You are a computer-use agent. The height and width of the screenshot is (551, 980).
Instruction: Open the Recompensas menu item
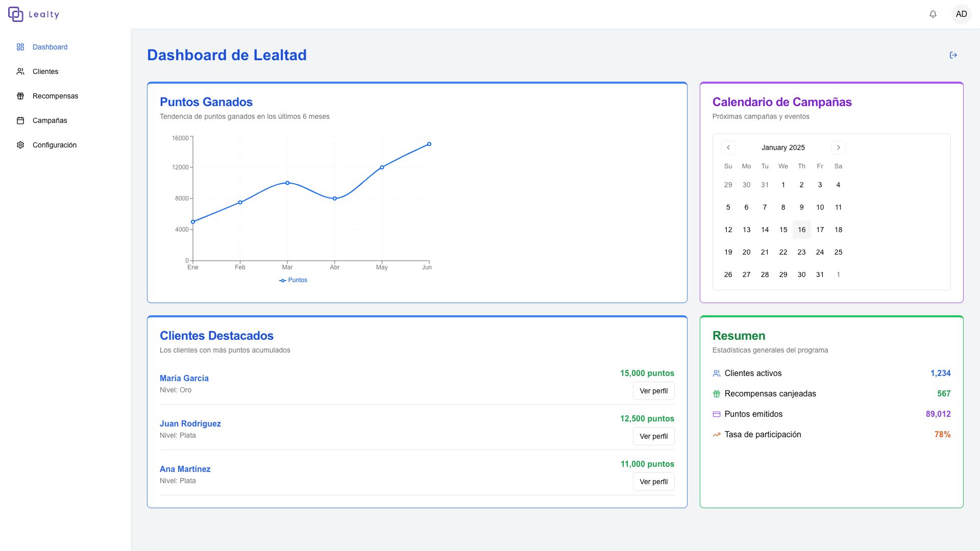coord(55,96)
